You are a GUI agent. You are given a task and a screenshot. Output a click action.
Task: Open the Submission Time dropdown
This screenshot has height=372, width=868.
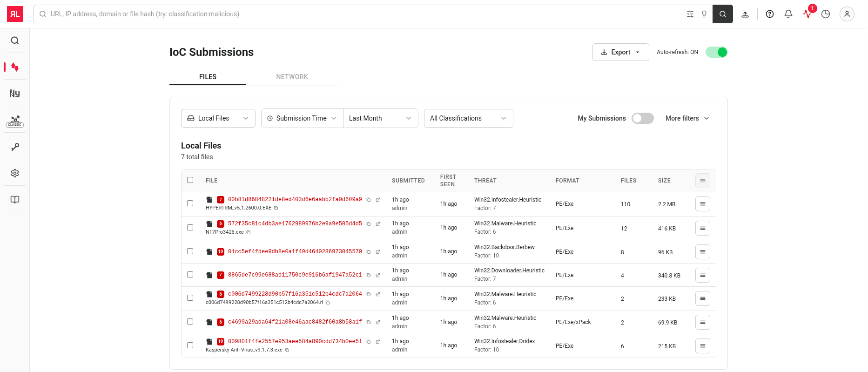(302, 118)
